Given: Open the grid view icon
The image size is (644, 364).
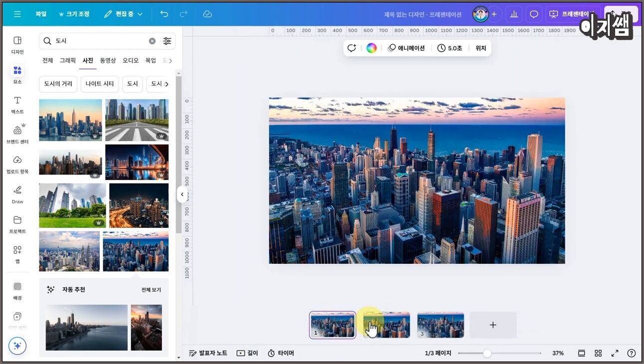Looking at the screenshot, I should point(598,353).
